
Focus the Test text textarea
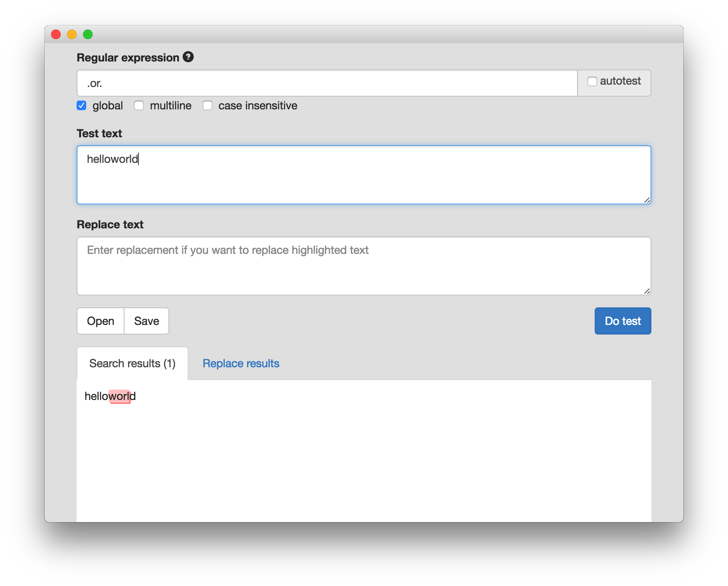(x=363, y=175)
